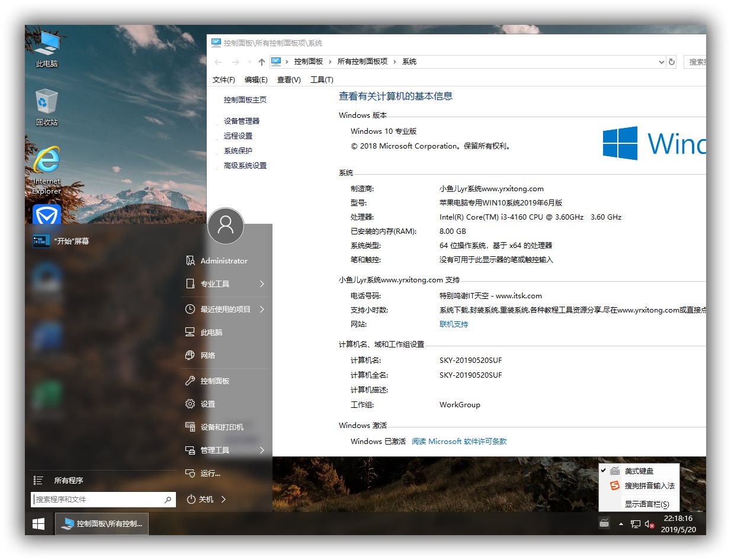
Task: Open 高级系统设置 from the sidebar
Action: tap(245, 166)
